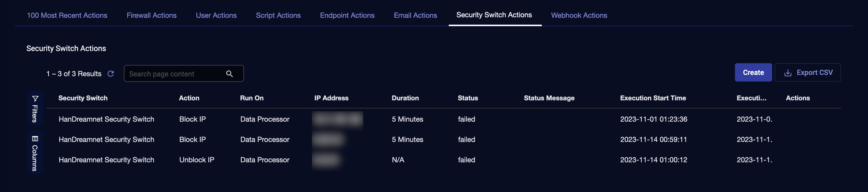Viewport: 868px width, 192px height.
Task: Open the Filters side panel
Action: click(35, 108)
